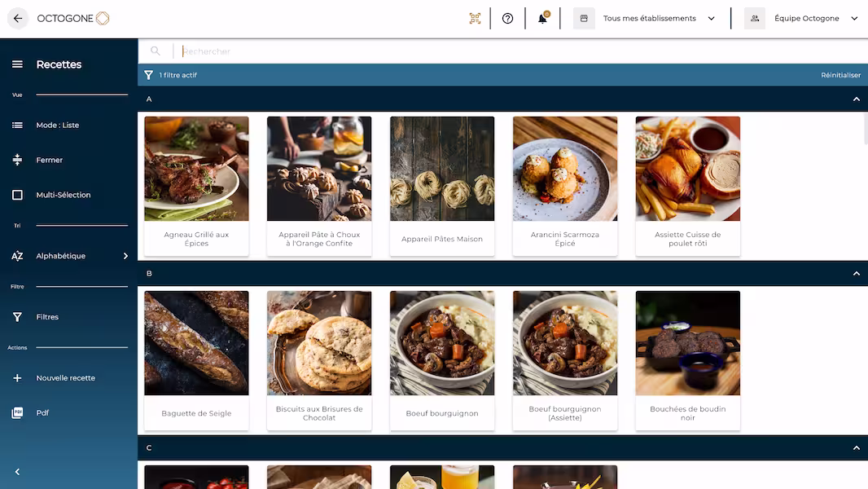
Task: Open the Filtres menu item
Action: (x=47, y=317)
